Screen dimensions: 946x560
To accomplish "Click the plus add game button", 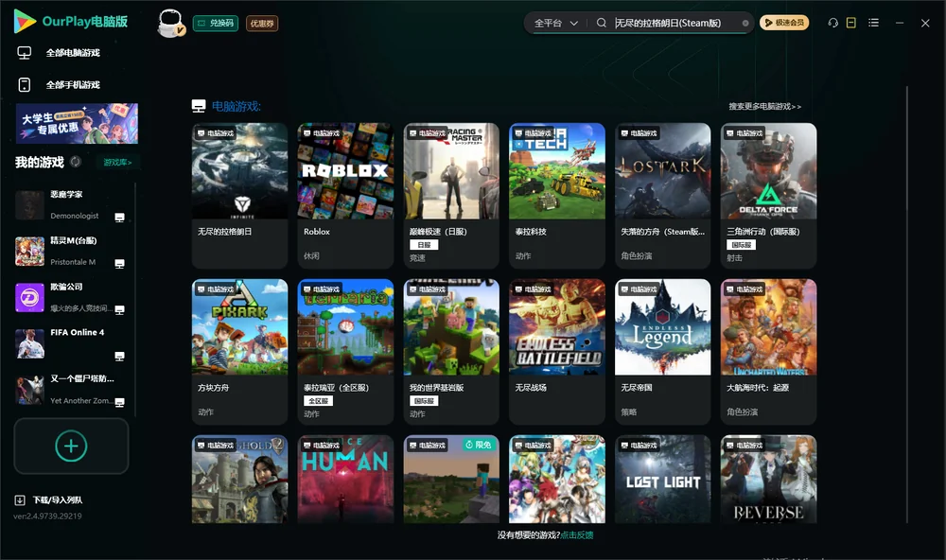I will (x=71, y=446).
